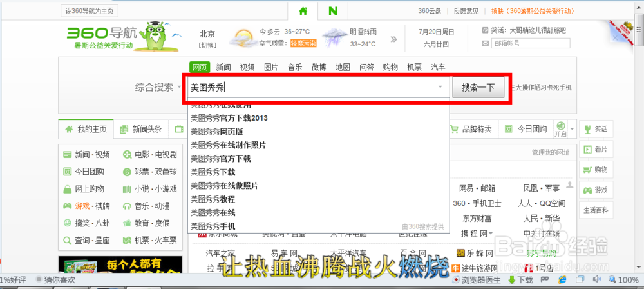Open 浏览器医生 in the status bar
The width and height of the screenshot is (644, 289).
click(x=477, y=280)
